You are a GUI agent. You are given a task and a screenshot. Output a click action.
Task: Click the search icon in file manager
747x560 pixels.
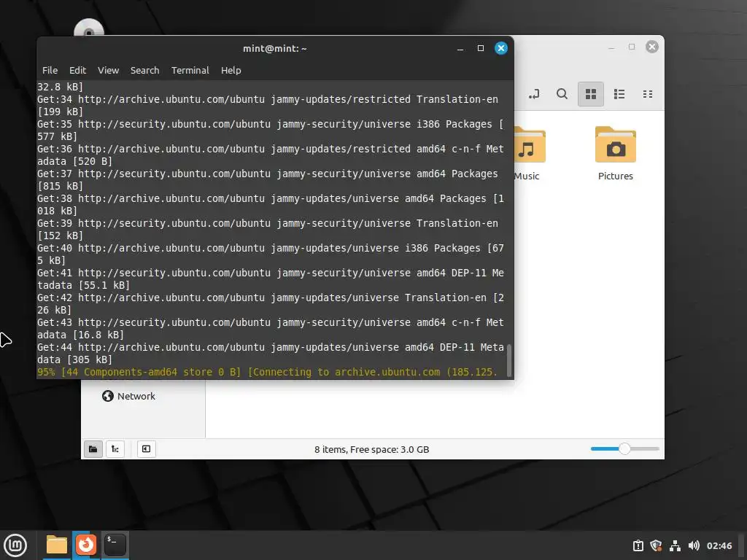coord(562,94)
